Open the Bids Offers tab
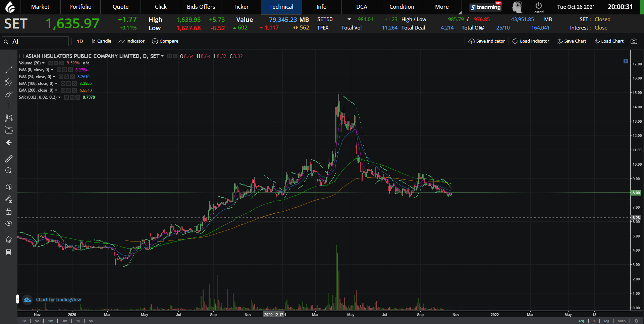The width and height of the screenshot is (644, 324). pos(201,7)
